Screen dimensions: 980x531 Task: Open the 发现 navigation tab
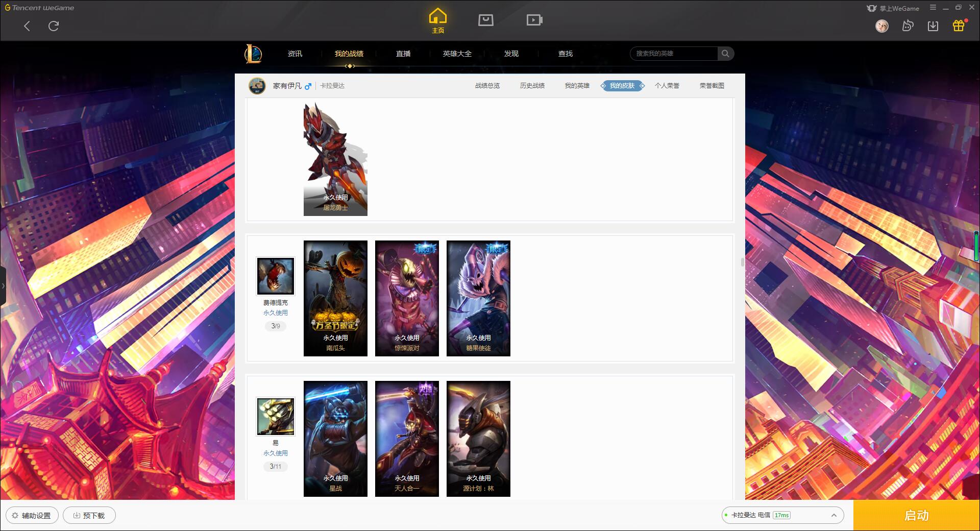click(511, 54)
